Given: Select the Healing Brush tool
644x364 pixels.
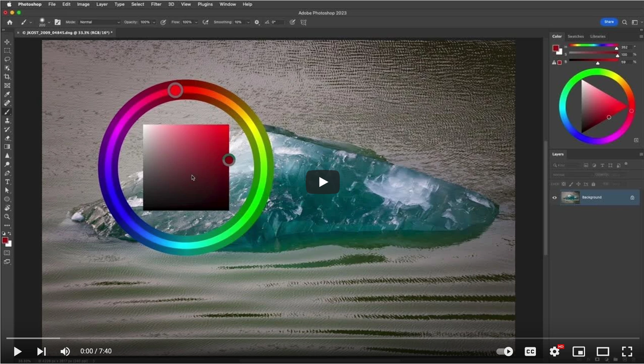Looking at the screenshot, I should [7, 103].
